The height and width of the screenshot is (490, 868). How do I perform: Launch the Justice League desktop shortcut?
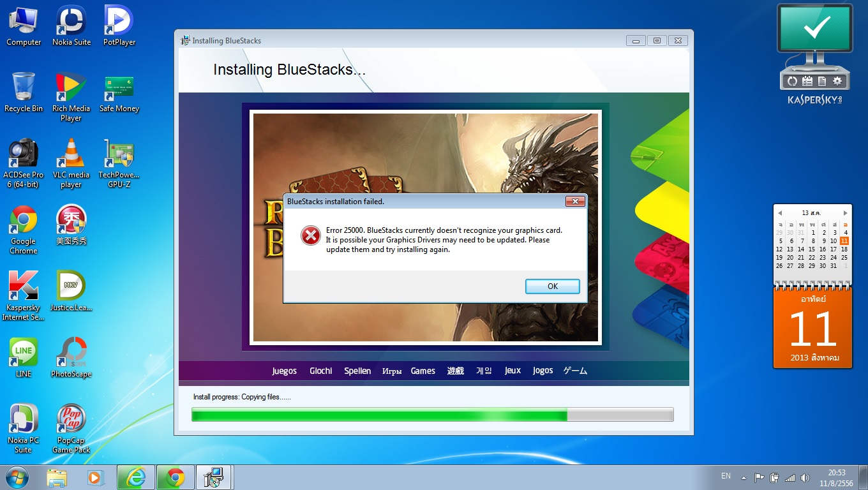click(x=71, y=292)
